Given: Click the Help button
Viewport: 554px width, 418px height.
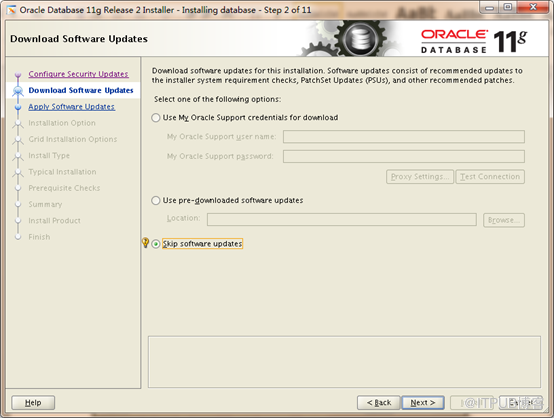Looking at the screenshot, I should pos(33,403).
